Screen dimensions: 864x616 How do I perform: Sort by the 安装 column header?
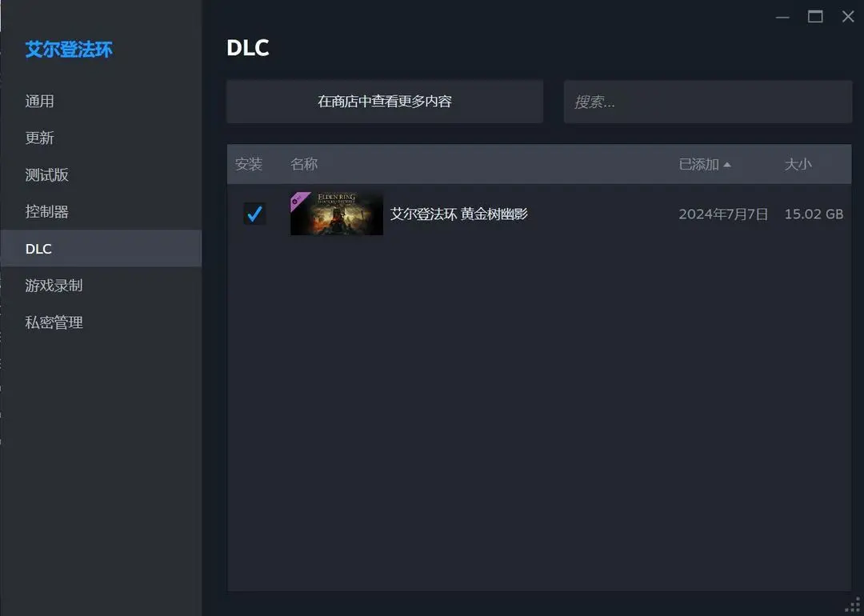[249, 164]
